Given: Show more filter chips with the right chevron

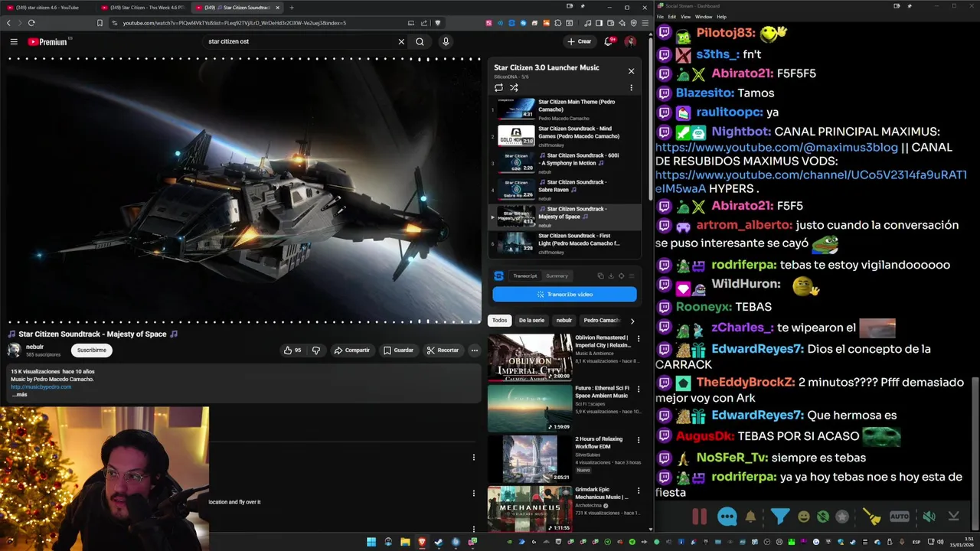Looking at the screenshot, I should pyautogui.click(x=632, y=321).
